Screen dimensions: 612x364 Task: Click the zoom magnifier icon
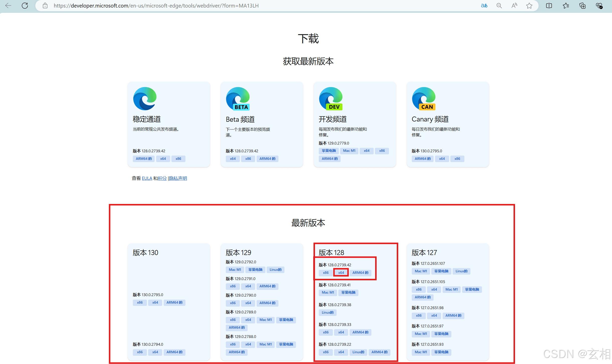499,6
